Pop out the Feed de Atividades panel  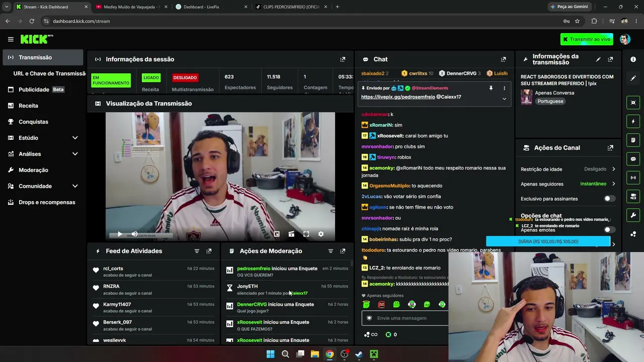click(209, 251)
